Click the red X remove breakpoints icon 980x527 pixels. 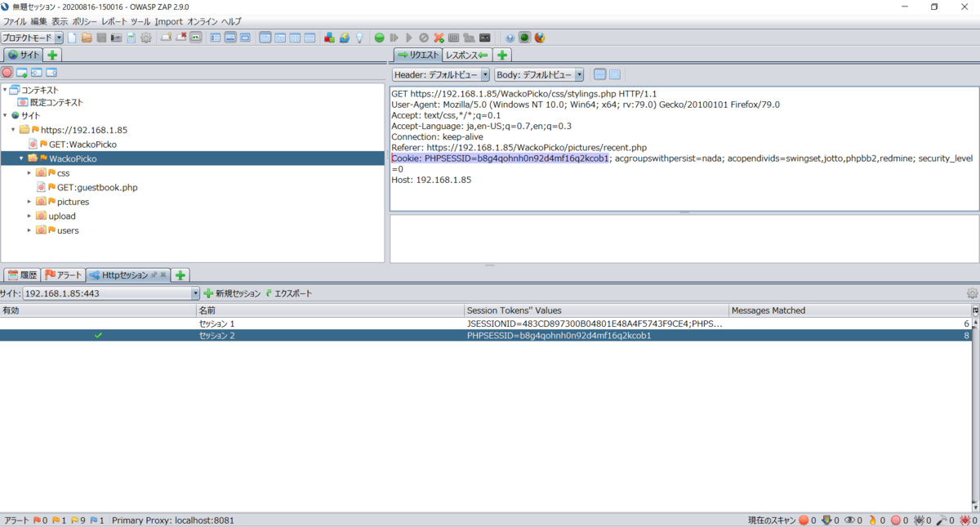pos(439,38)
